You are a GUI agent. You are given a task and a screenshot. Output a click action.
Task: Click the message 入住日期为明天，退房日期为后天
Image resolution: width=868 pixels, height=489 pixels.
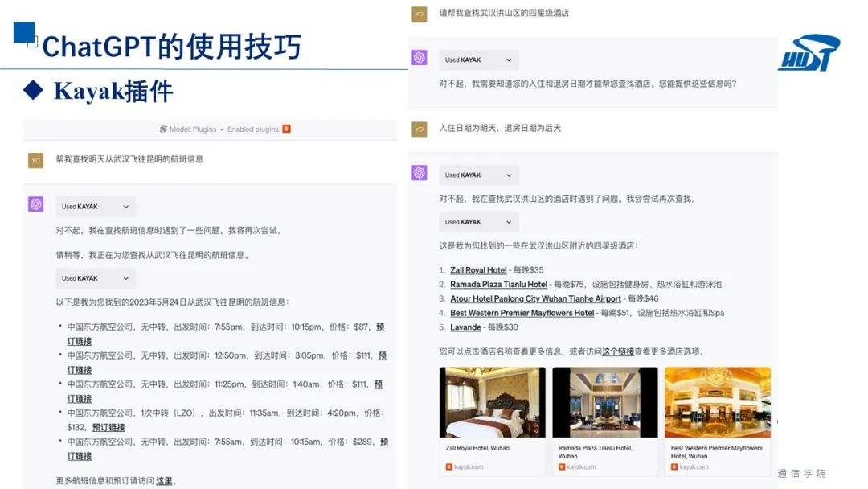pos(500,128)
